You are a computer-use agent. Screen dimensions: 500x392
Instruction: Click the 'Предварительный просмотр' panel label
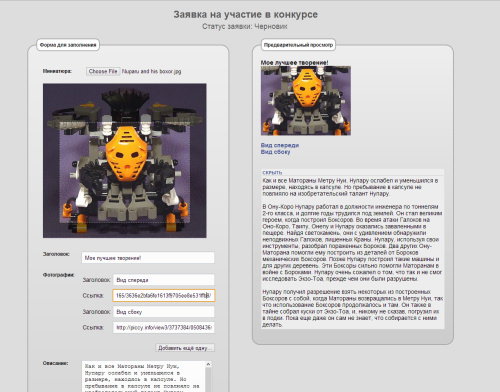coord(298,45)
